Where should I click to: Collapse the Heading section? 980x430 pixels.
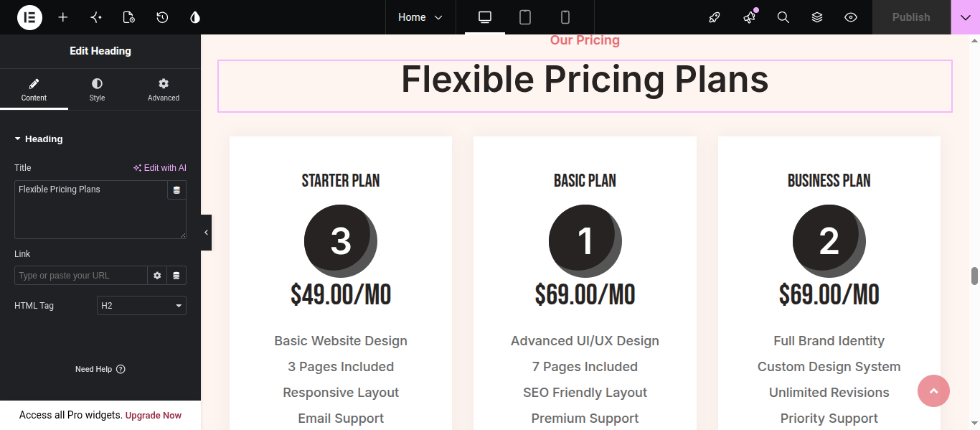coord(39,139)
